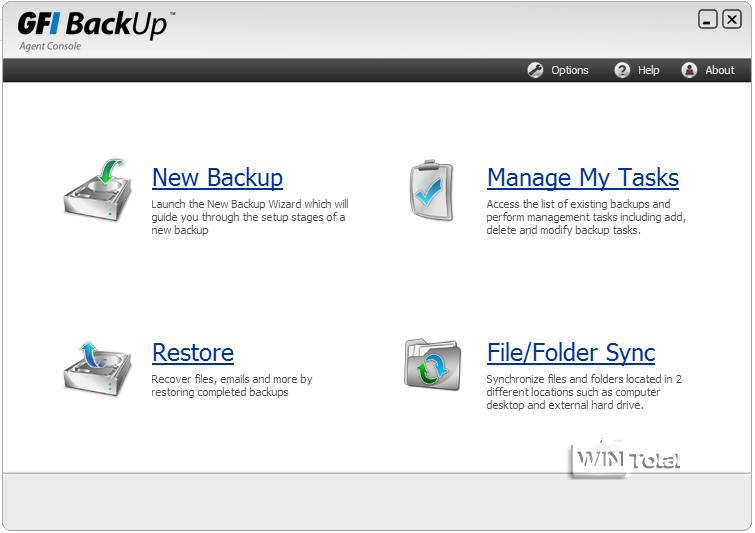
Task: Click the Options wrench icon
Action: 536,70
